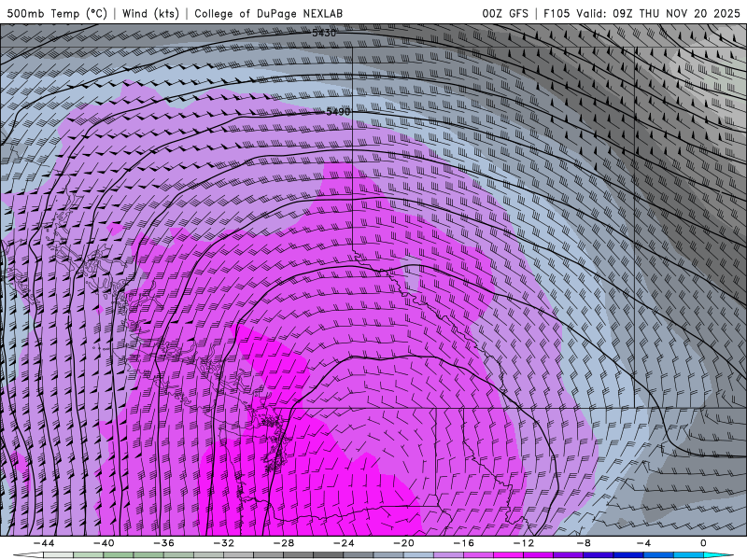Click the 'F105 Valid: 09Z THU NOV 20 2025' text

coord(641,13)
